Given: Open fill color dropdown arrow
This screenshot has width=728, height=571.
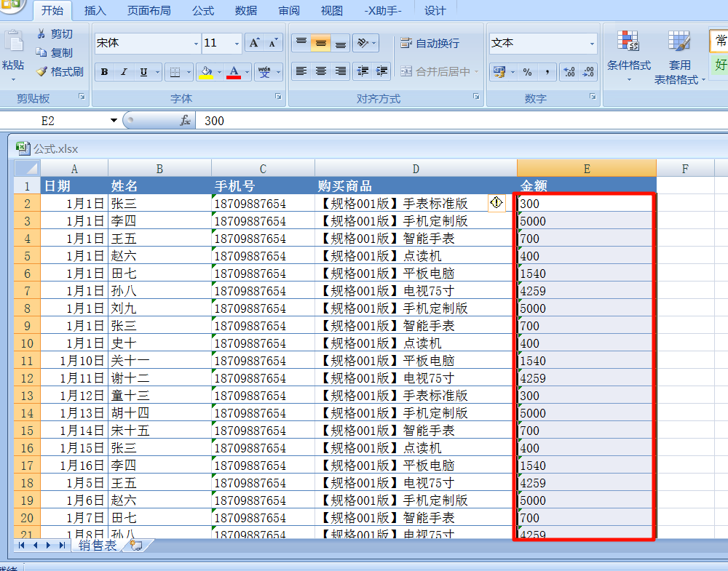Looking at the screenshot, I should click(219, 72).
